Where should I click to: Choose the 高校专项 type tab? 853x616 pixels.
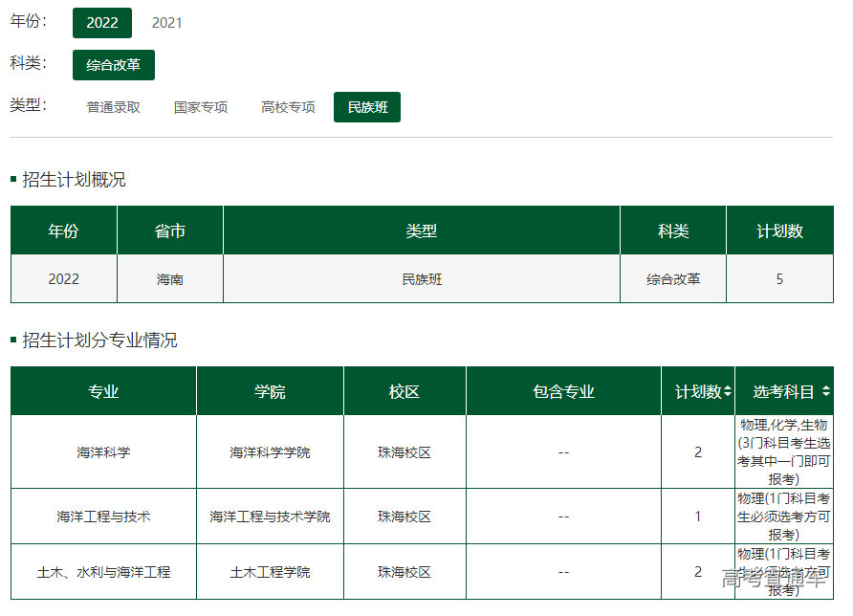tap(288, 107)
